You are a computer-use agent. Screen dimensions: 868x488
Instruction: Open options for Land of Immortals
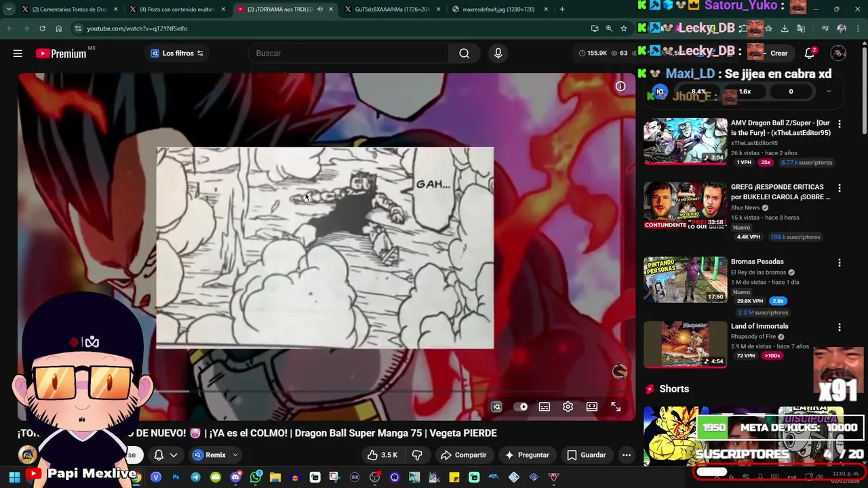840,327
